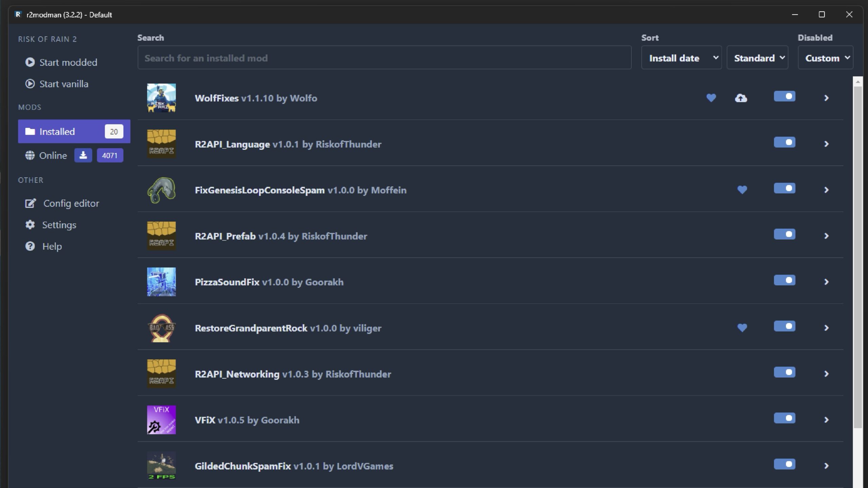Click the PizzaSoundFix mod name text
The height and width of the screenshot is (488, 868).
click(227, 282)
